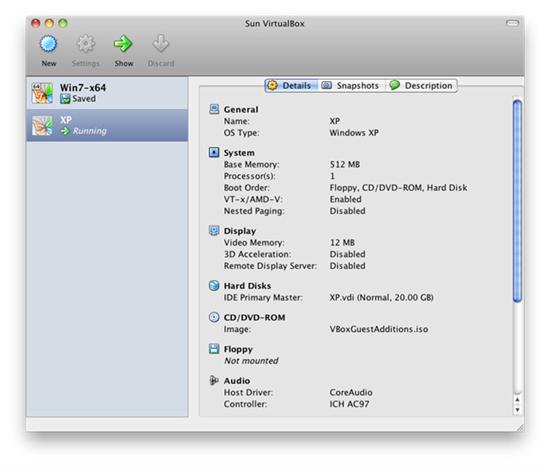The height and width of the screenshot is (467, 550).
Task: Click the Audio speaker icon
Action: coord(214,380)
